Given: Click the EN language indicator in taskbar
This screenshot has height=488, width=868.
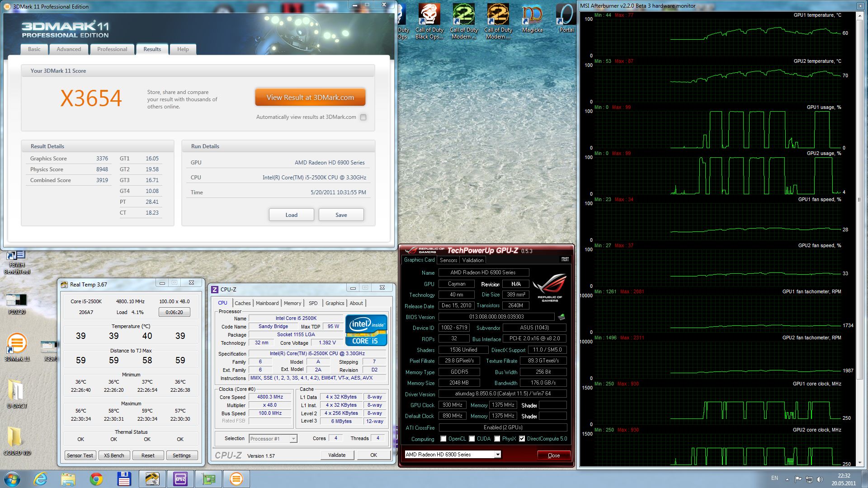Looking at the screenshot, I should [774, 478].
